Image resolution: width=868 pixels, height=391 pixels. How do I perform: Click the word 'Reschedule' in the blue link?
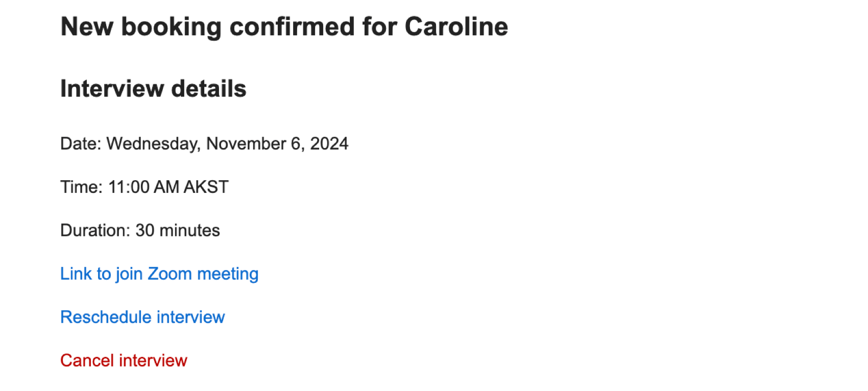click(x=106, y=317)
